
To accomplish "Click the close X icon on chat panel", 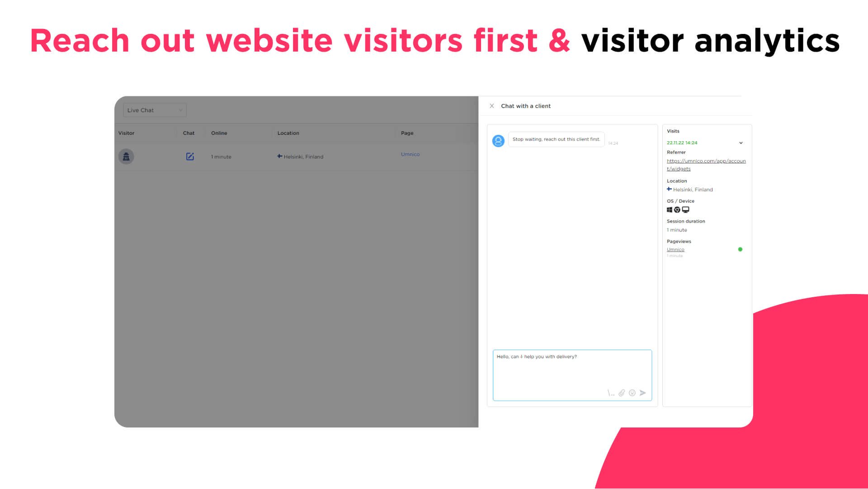I will click(491, 105).
